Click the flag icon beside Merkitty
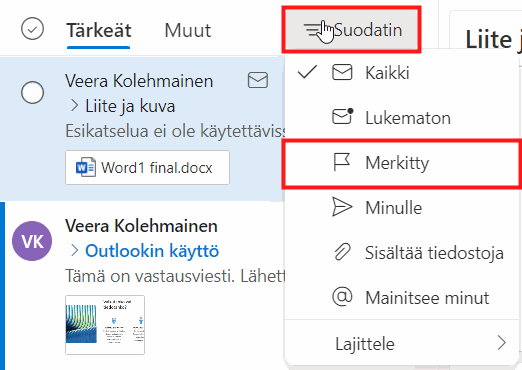 342,162
